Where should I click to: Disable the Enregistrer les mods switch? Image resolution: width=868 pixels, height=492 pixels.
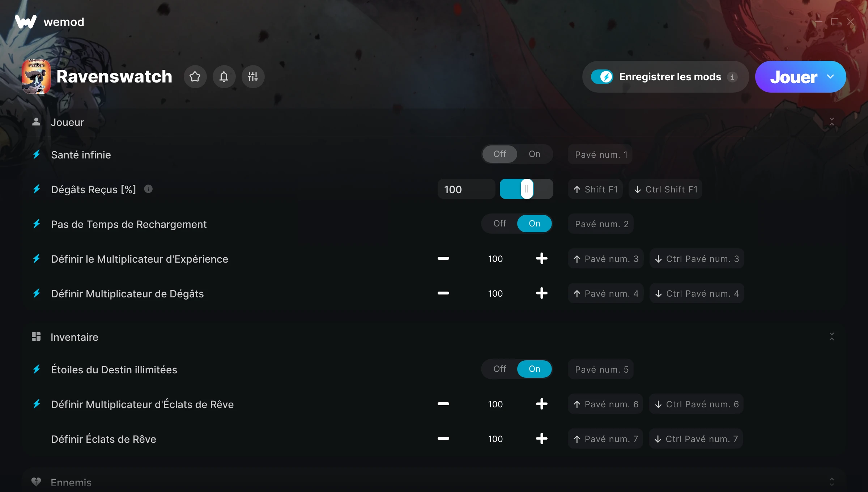[x=602, y=77]
